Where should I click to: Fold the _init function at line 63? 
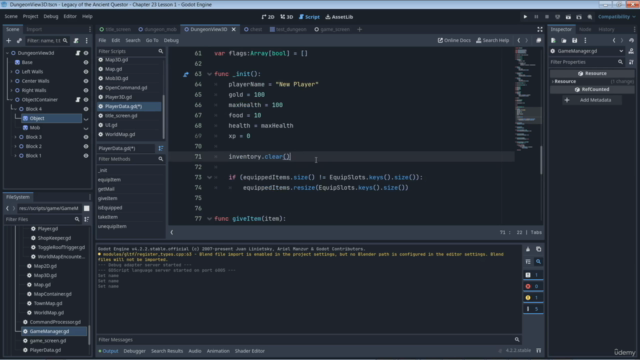click(x=209, y=74)
